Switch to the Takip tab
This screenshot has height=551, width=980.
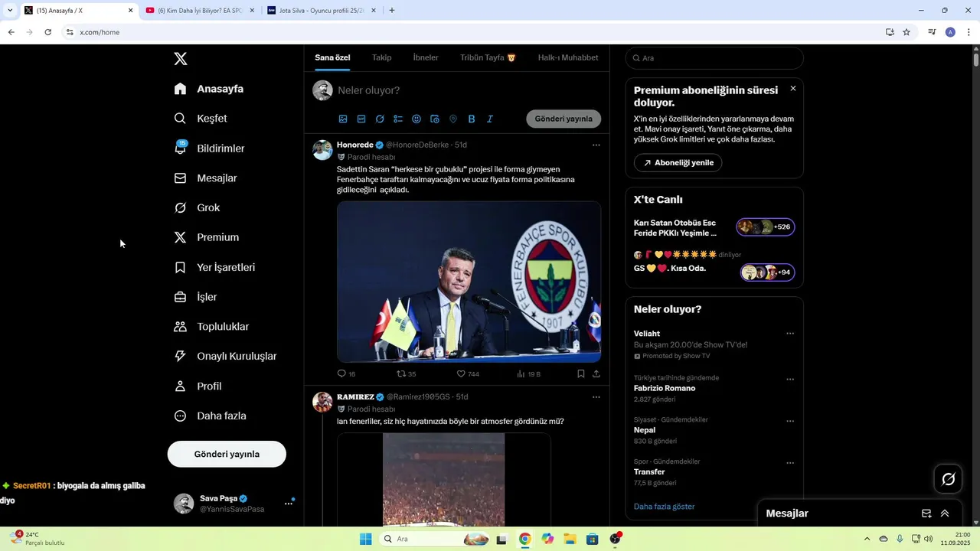click(381, 58)
